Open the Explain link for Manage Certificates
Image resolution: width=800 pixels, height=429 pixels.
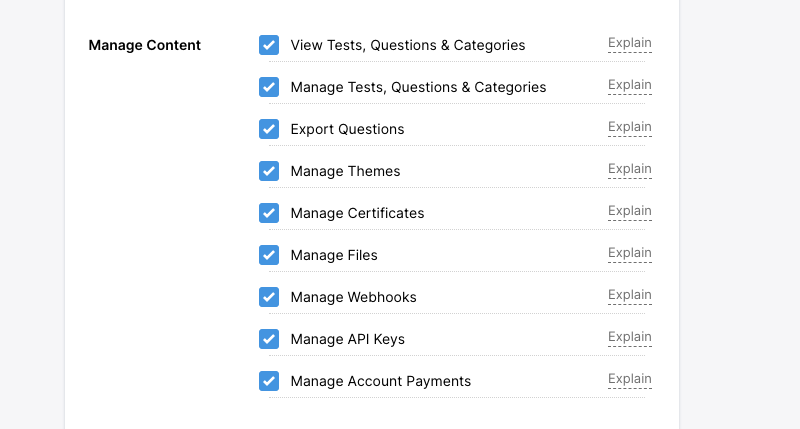(629, 211)
